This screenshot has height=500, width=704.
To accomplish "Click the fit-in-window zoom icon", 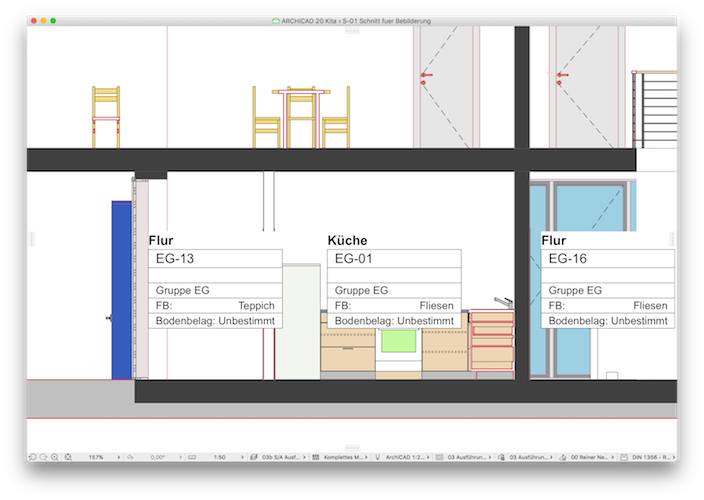I will pyautogui.click(x=68, y=457).
